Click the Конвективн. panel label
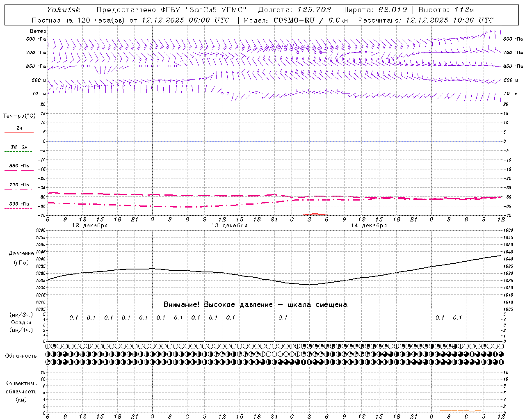 click(x=21, y=383)
